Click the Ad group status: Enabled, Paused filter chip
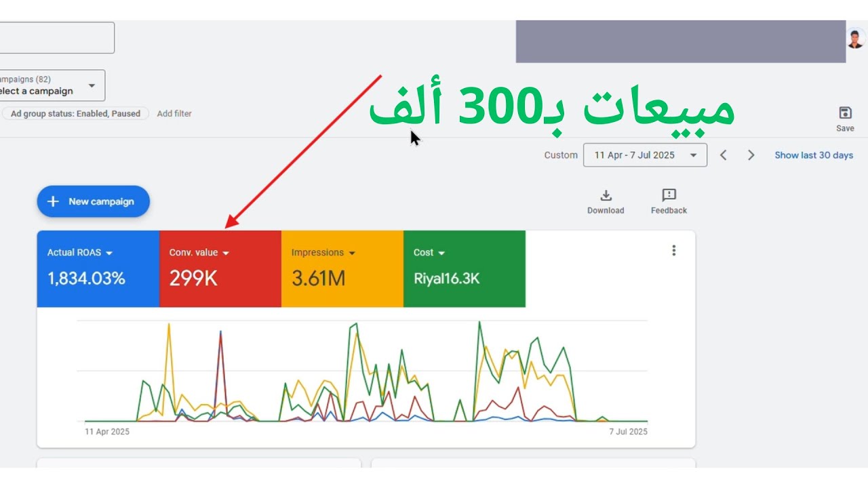Image resolution: width=868 pixels, height=488 pixels. pyautogui.click(x=75, y=114)
